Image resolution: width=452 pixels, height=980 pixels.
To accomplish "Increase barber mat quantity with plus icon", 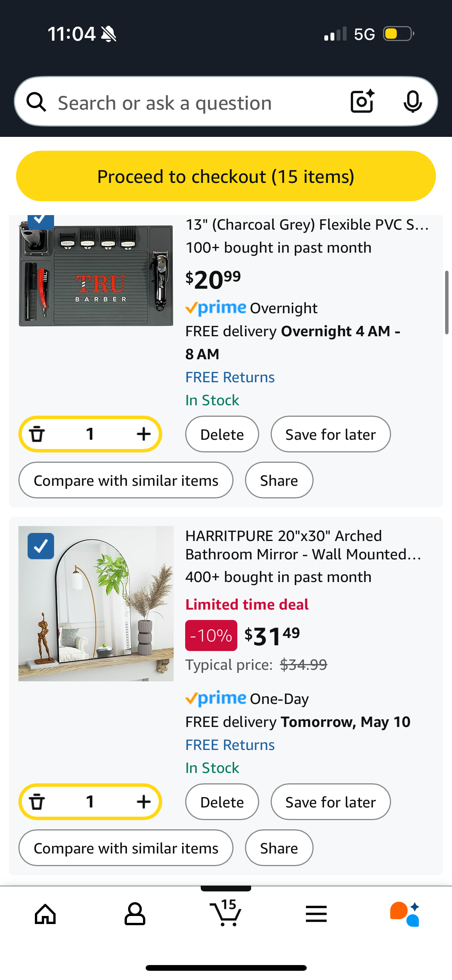I will [143, 434].
